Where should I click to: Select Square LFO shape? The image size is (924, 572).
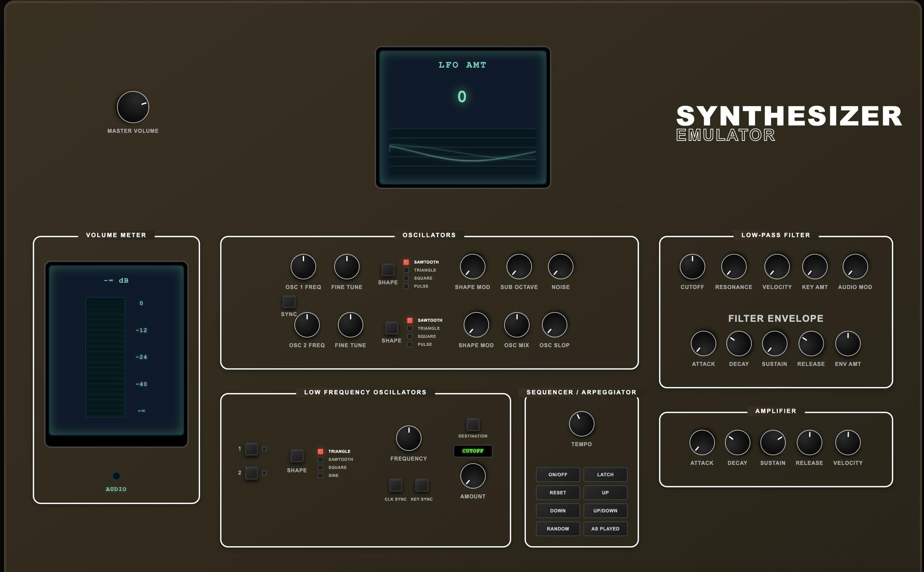click(333, 468)
